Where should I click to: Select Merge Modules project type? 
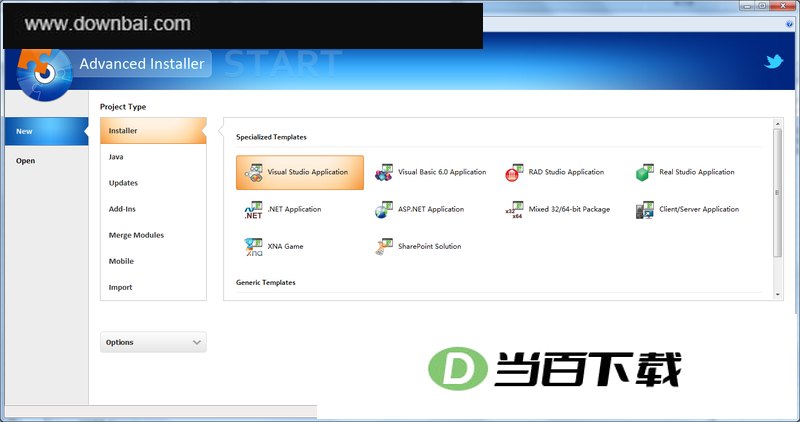click(153, 235)
